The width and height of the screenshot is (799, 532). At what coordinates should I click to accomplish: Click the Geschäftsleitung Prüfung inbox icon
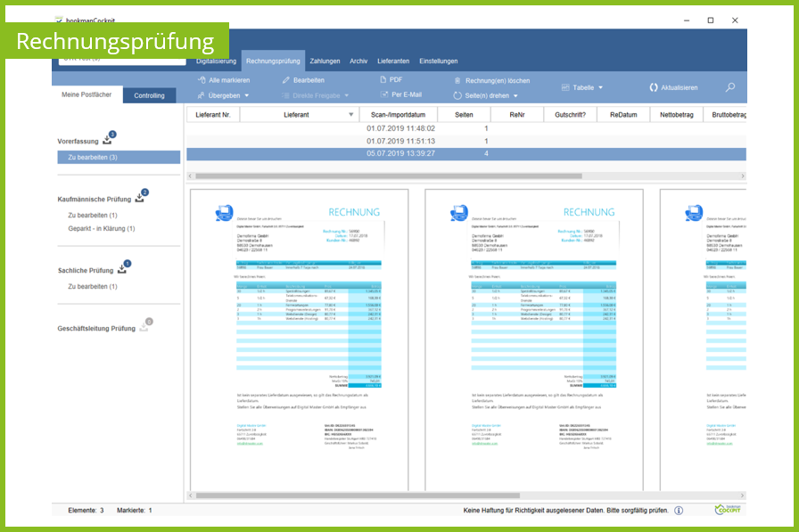(x=144, y=327)
